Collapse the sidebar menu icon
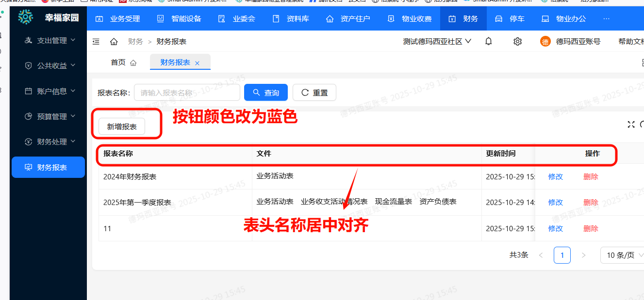The width and height of the screenshot is (644, 300). pyautogui.click(x=96, y=41)
